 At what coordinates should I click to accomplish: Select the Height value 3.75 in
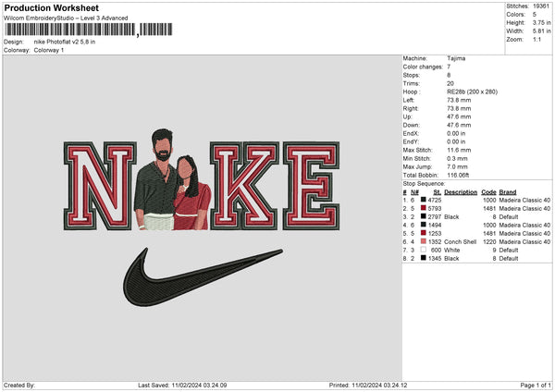pos(541,22)
